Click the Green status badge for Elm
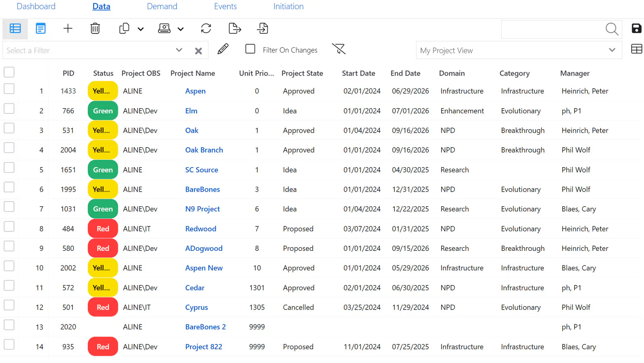 point(103,111)
